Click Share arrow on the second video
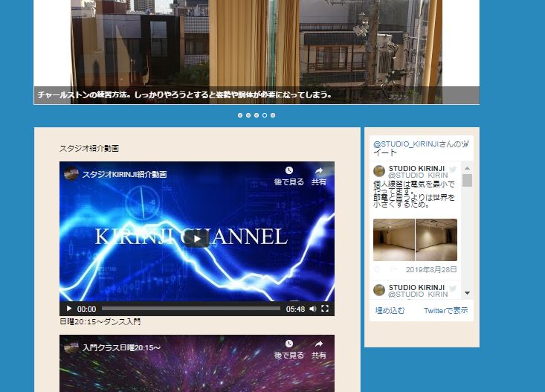Image resolution: width=545 pixels, height=392 pixels. (318, 344)
